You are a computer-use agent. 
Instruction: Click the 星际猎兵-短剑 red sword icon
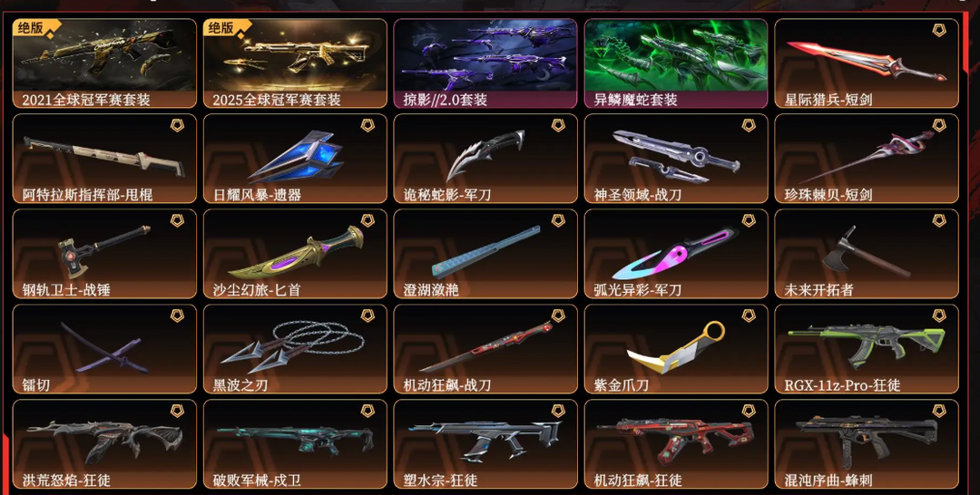(867, 63)
